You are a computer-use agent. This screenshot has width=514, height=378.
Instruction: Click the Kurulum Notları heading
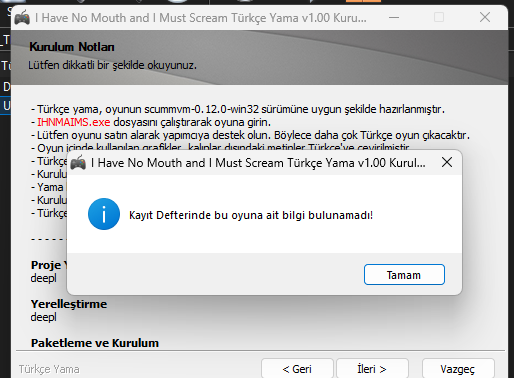(x=72, y=47)
